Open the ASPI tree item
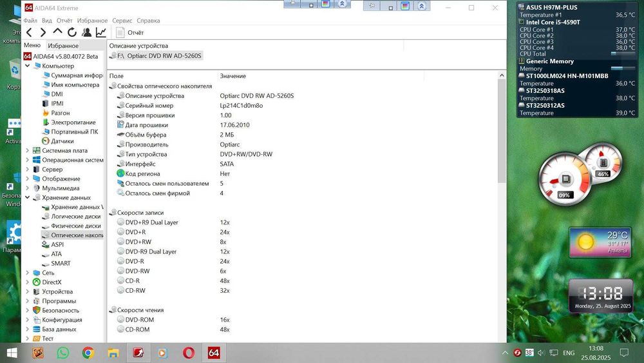The width and height of the screenshot is (644, 363). [x=53, y=244]
